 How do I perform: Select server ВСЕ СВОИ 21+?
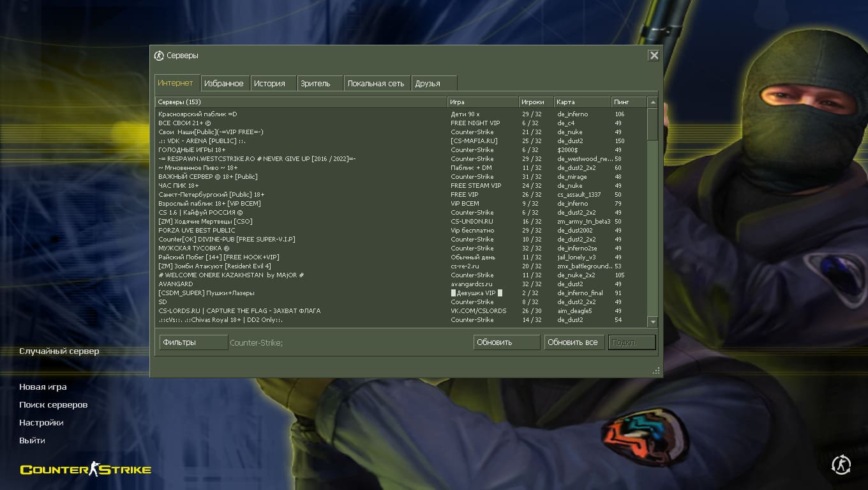(401, 123)
